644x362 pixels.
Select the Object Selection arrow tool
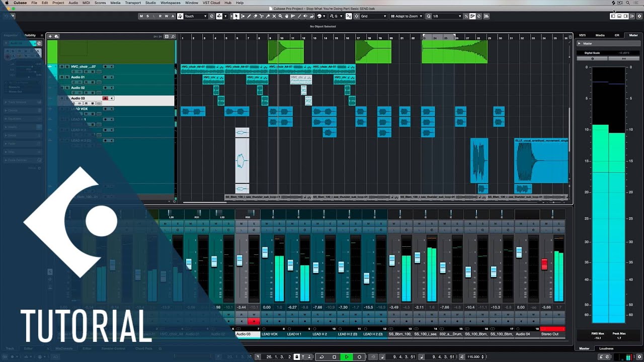tap(236, 16)
